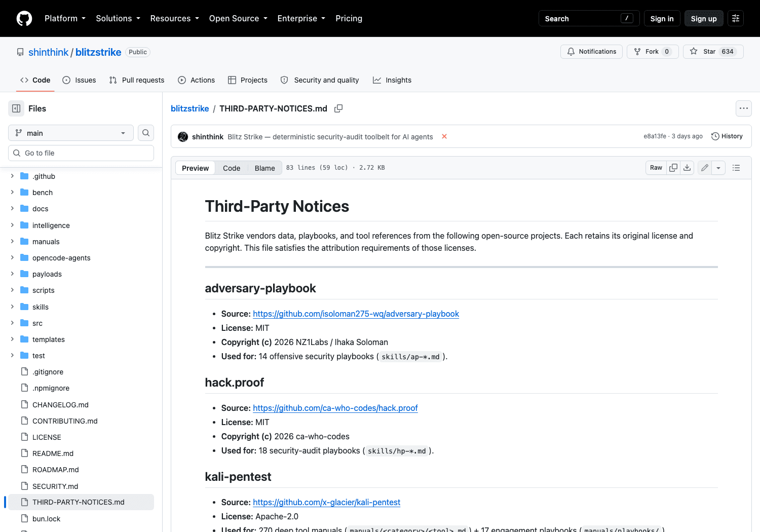The width and height of the screenshot is (760, 532).
Task: Click the skills folder icon
Action: (x=24, y=307)
